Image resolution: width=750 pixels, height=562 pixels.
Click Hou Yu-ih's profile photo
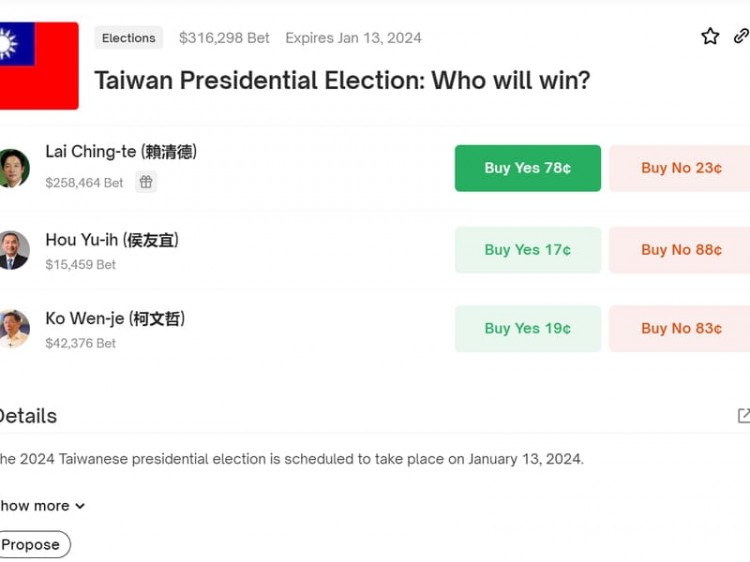coord(14,250)
